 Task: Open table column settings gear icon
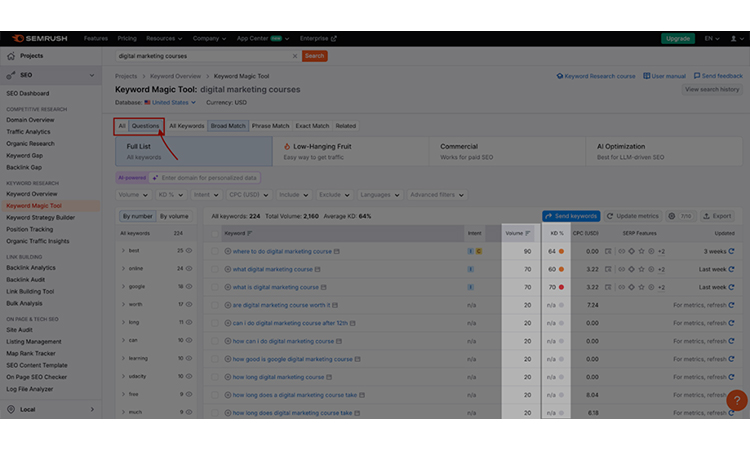672,216
